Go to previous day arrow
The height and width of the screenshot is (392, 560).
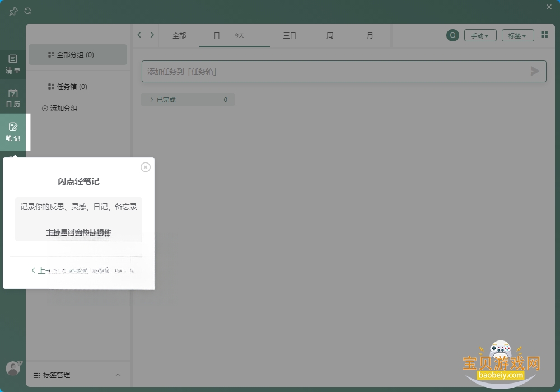(x=139, y=35)
